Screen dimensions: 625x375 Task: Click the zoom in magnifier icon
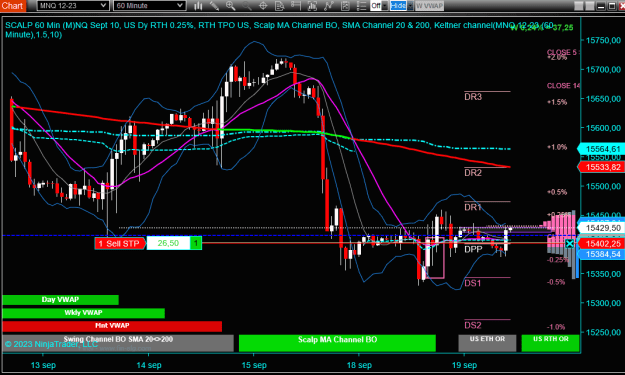coord(230,6)
